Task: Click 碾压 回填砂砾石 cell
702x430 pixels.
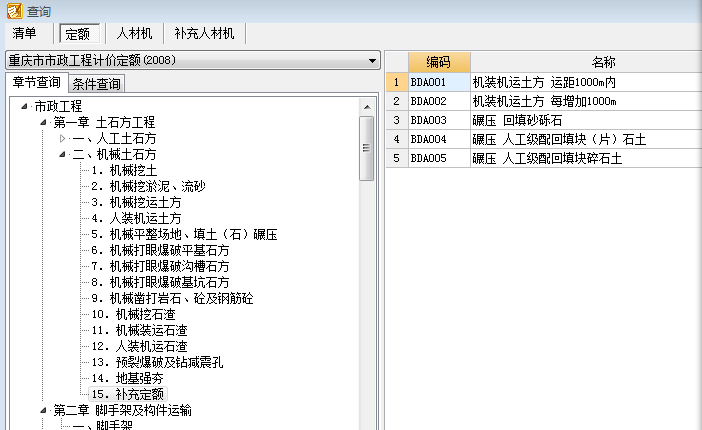Action: 586,120
